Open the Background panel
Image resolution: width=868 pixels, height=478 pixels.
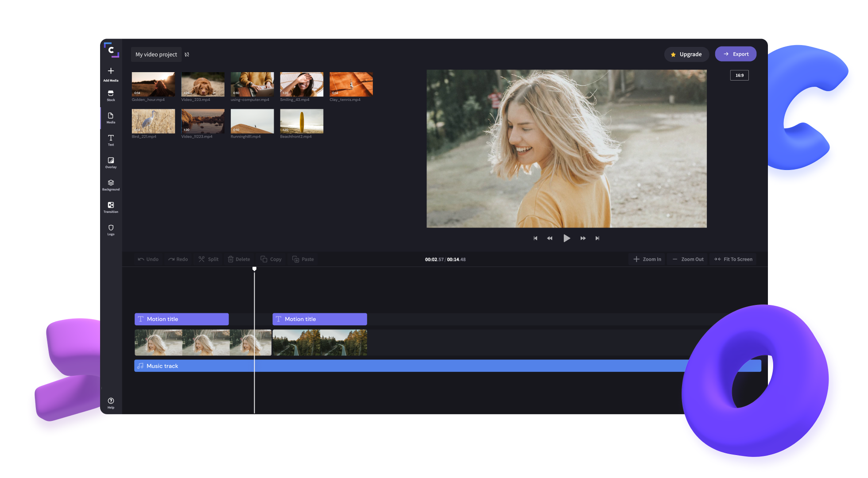click(111, 185)
